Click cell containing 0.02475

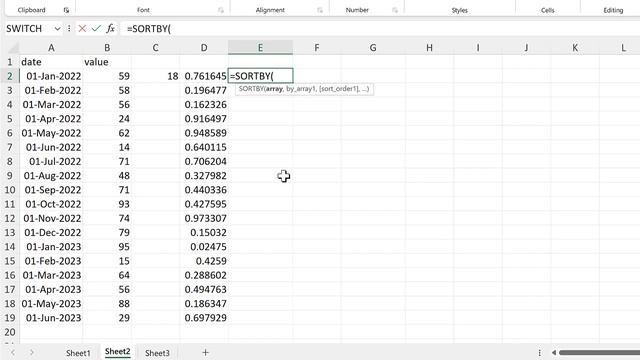point(204,247)
